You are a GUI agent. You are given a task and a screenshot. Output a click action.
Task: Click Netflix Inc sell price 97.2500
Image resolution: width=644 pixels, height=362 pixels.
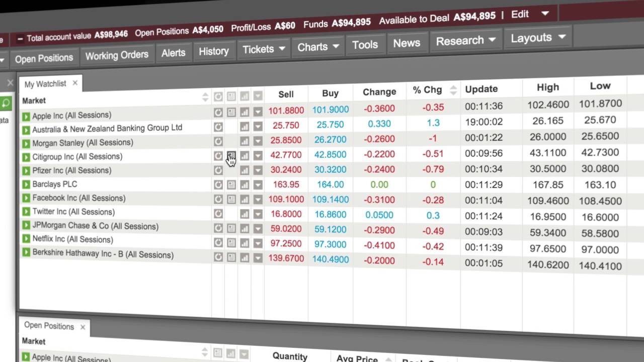click(286, 243)
